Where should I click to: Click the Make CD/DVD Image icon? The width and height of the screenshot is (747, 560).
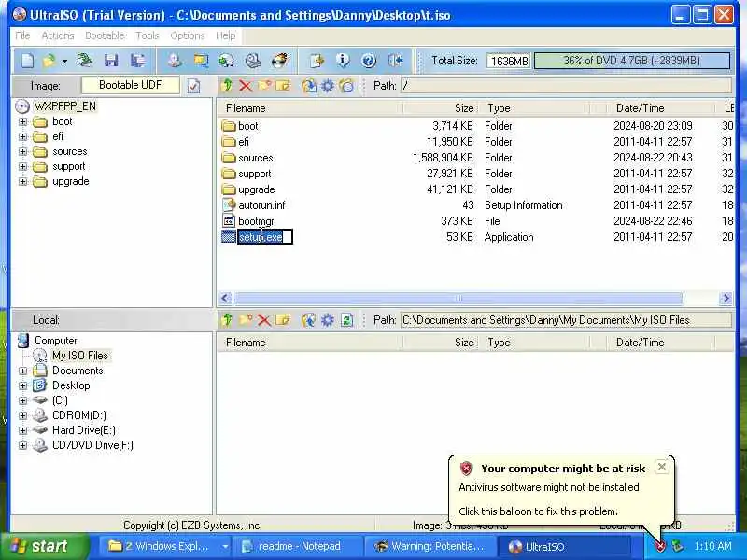coord(175,61)
